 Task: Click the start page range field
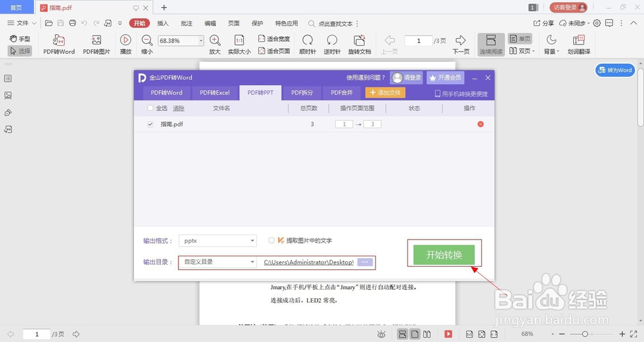click(x=344, y=124)
